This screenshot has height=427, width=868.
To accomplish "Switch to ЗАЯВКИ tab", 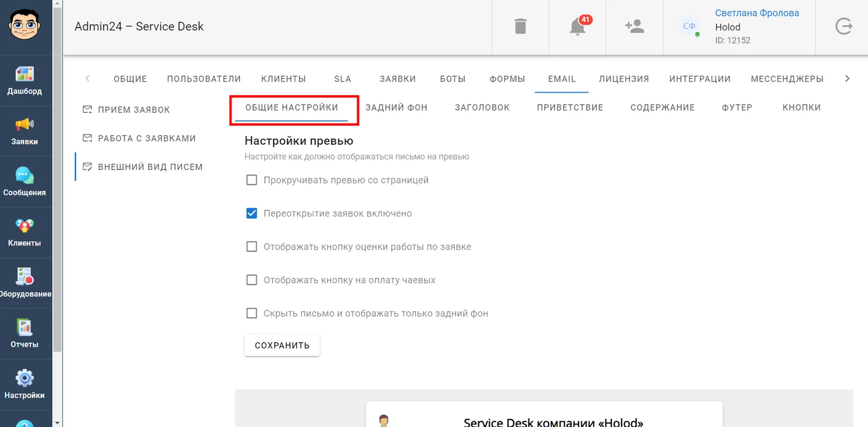I will [397, 79].
